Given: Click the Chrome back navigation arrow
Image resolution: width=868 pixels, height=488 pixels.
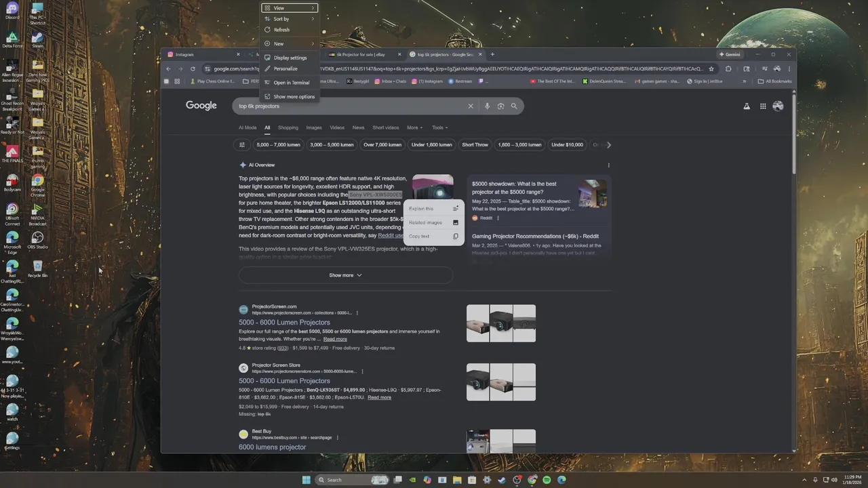Looking at the screenshot, I should (x=168, y=68).
